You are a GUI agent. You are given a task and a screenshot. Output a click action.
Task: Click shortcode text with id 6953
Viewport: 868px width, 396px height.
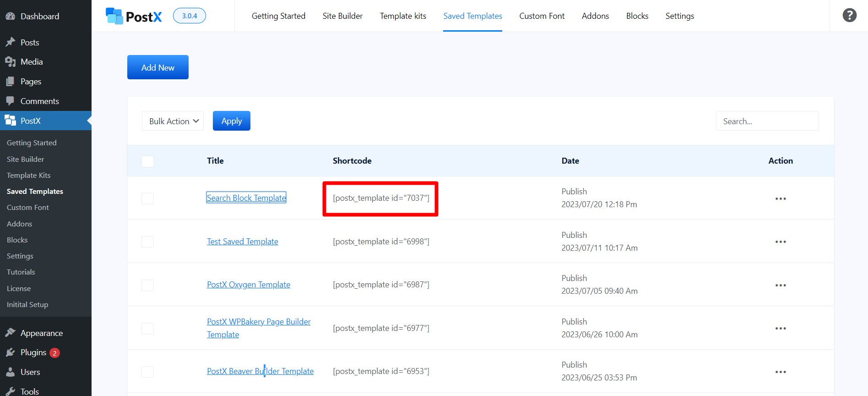tap(381, 371)
